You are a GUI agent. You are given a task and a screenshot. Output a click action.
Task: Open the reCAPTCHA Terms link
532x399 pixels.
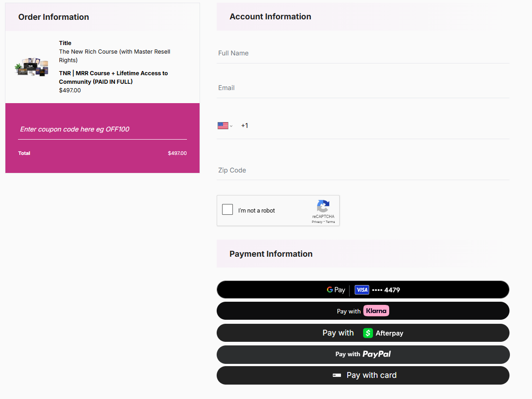(x=330, y=222)
